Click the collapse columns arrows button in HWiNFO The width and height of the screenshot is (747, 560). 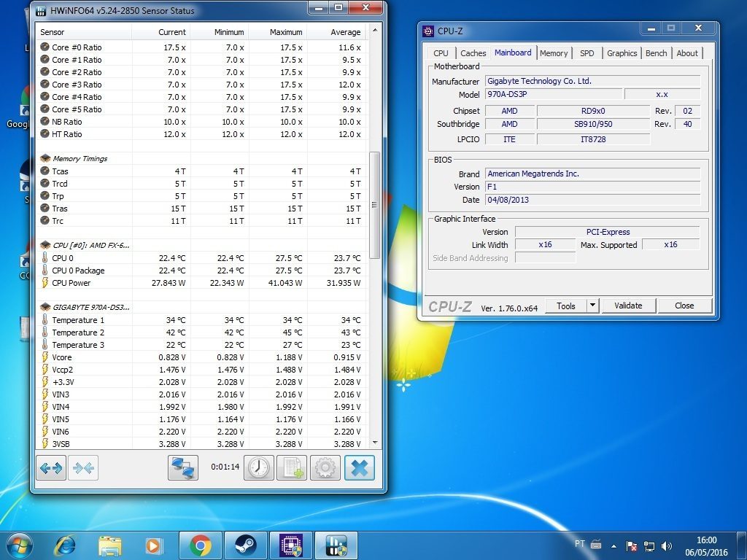(x=83, y=467)
